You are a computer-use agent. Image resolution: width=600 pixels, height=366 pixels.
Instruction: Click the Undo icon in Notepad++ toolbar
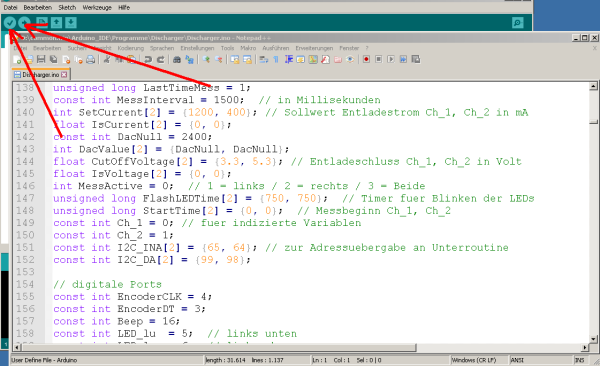(148, 59)
